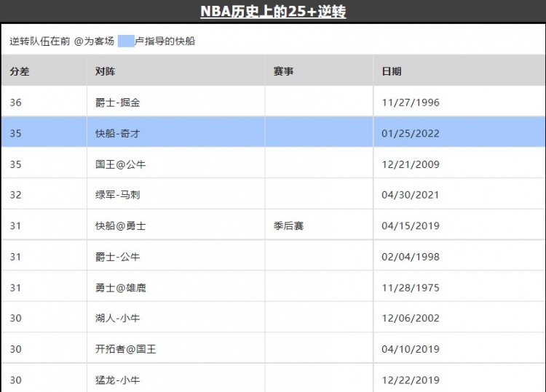Click the 35 in the 快船-奇才 row
The image size is (546, 392).
[x=16, y=133]
